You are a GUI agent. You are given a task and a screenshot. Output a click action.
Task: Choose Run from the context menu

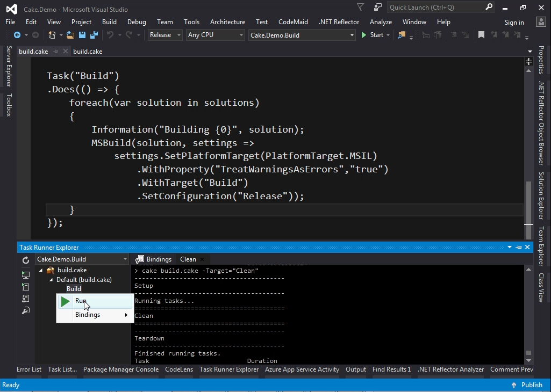click(x=95, y=301)
